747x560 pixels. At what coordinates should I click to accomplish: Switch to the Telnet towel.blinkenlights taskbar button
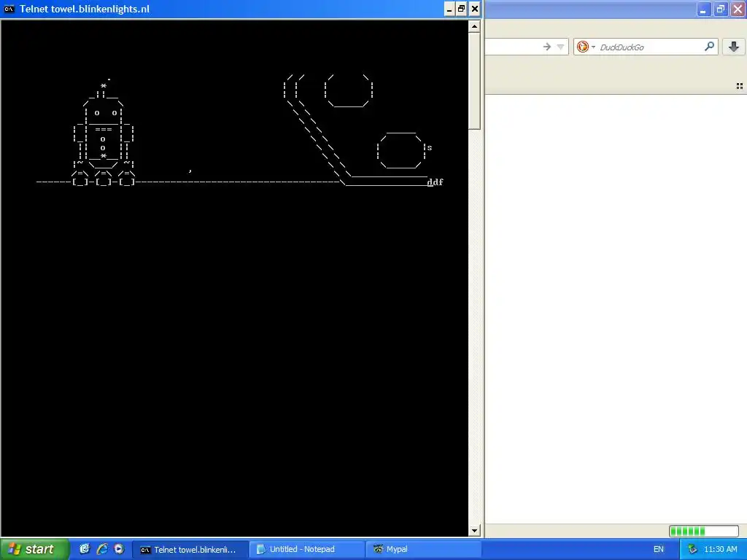coord(190,550)
